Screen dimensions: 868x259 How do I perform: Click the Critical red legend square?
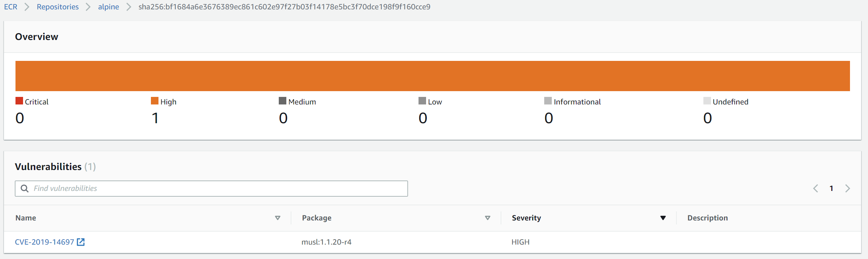tap(19, 101)
